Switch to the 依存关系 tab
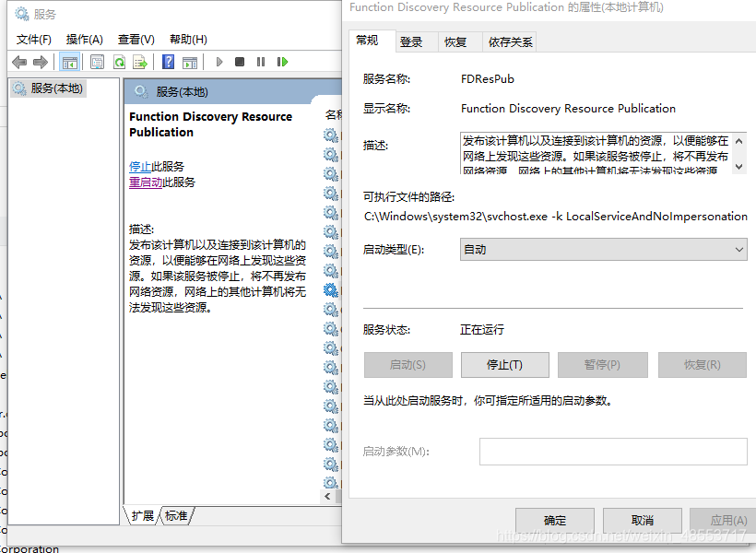Viewport: 756px width, 553px height. click(x=510, y=42)
